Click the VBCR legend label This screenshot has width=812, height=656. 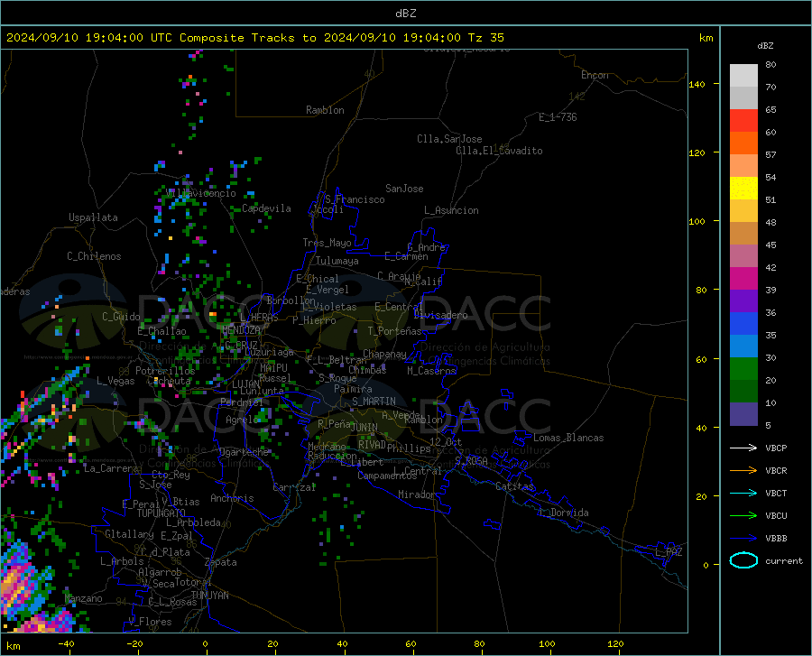point(776,471)
